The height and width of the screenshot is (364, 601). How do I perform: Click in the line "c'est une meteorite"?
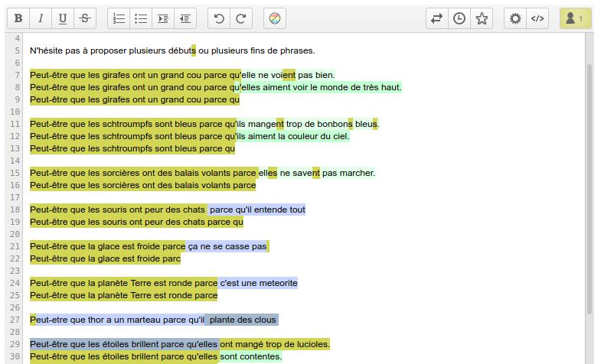[259, 283]
